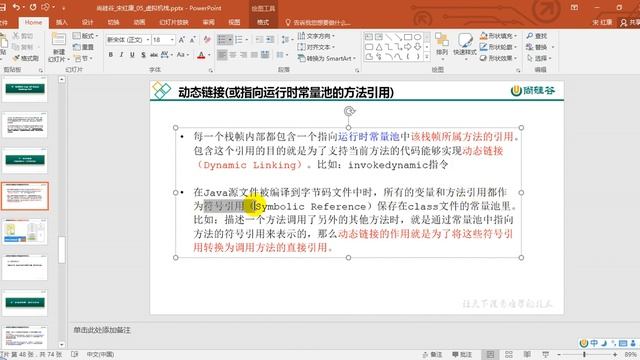Open the Home tab
Viewport: 640px width, 360px height.
coord(33,22)
